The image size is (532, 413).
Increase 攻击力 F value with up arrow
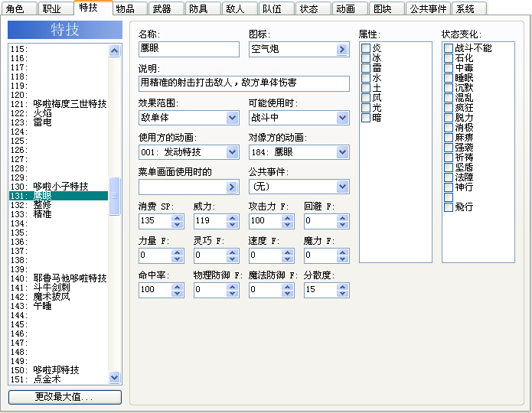click(x=287, y=218)
